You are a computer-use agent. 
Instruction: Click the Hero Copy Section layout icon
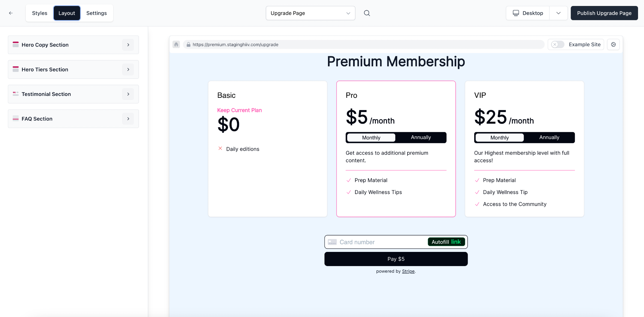[16, 45]
